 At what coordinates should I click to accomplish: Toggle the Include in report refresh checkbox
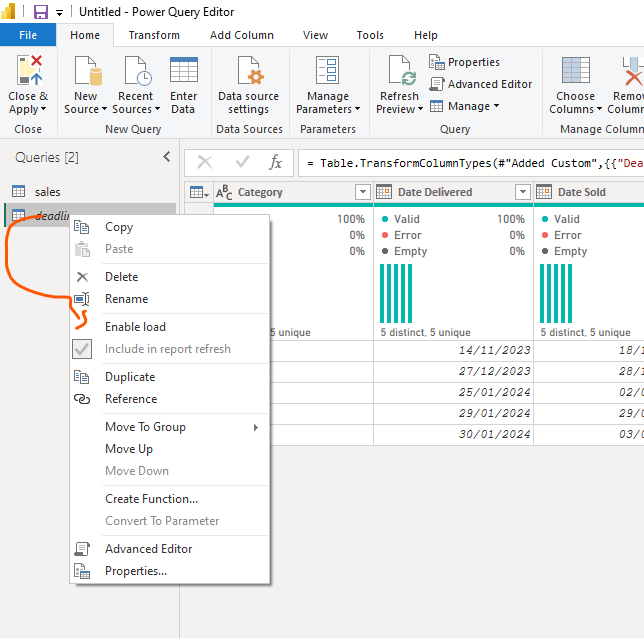(82, 349)
